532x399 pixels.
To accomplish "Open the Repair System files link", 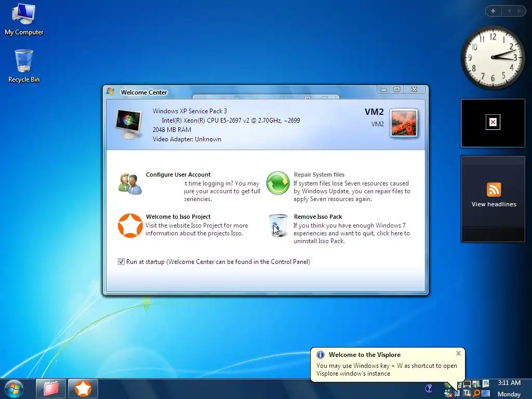I will click(x=319, y=175).
